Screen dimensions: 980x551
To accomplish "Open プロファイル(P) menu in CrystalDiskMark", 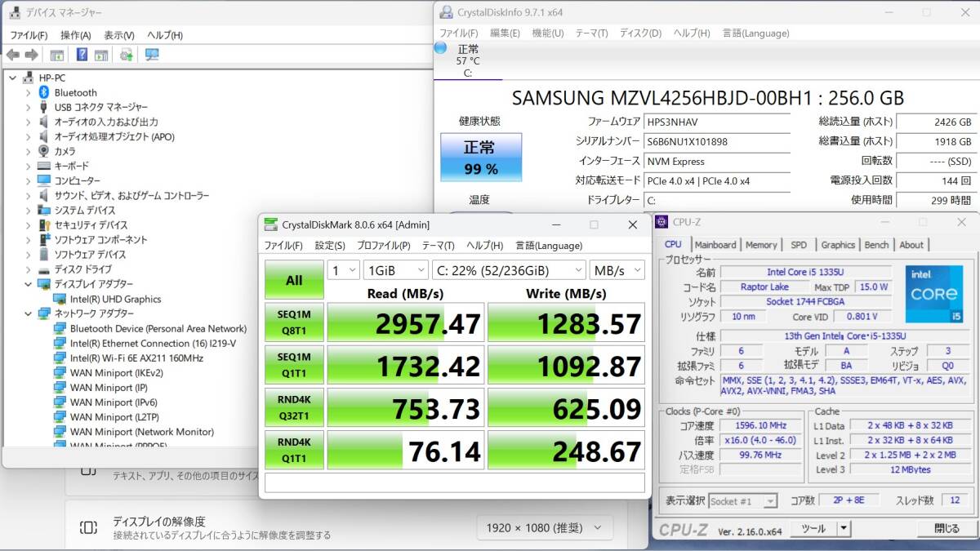I will (x=383, y=246).
